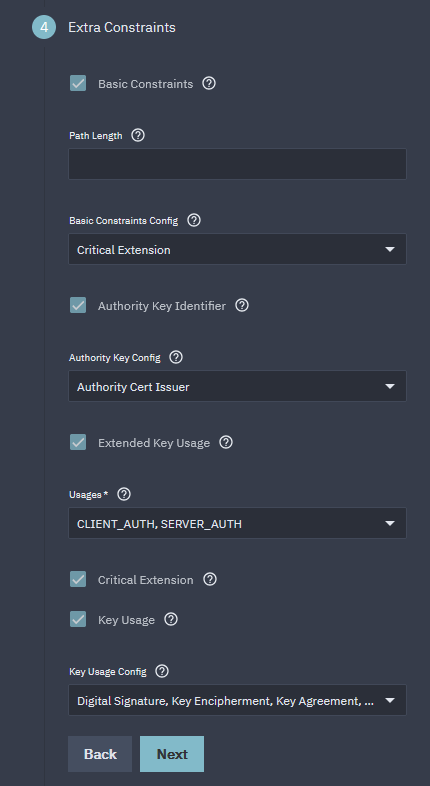Open the Usages CLIENT_AUTH, SERVER_AUTH dropdown

click(238, 523)
